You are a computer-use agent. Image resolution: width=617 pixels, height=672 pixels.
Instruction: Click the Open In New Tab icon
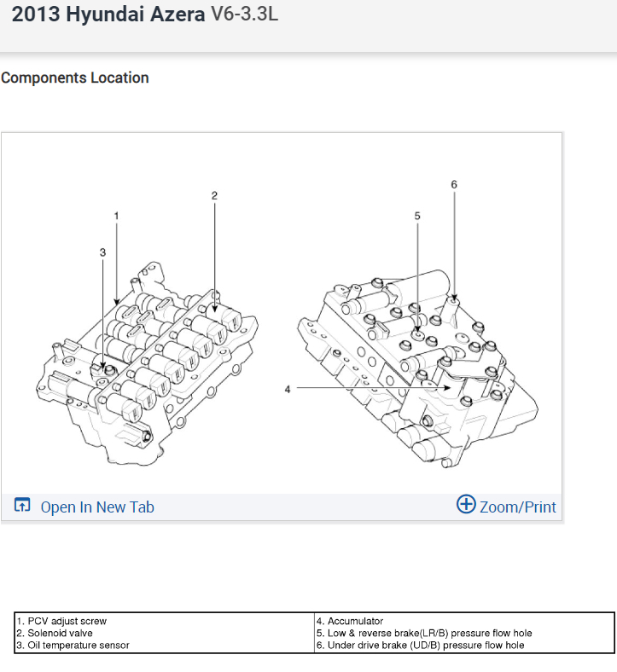22,505
